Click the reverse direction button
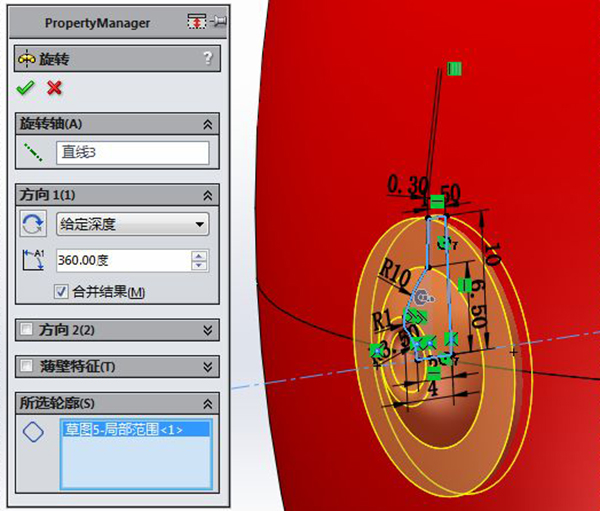 [33, 224]
